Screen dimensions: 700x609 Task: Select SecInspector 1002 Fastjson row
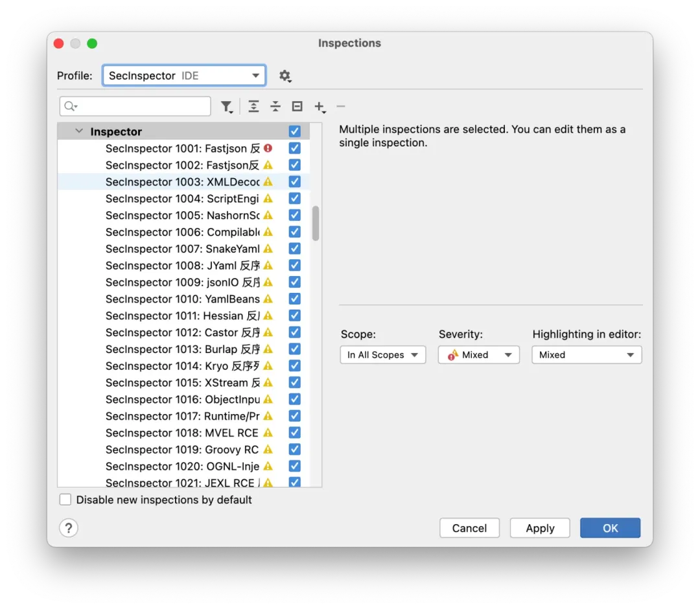tap(183, 165)
